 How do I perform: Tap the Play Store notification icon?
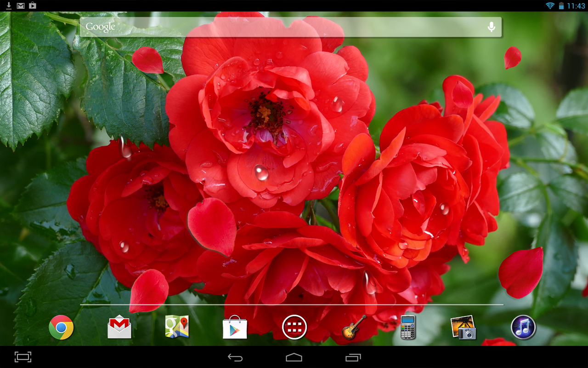pyautogui.click(x=33, y=6)
